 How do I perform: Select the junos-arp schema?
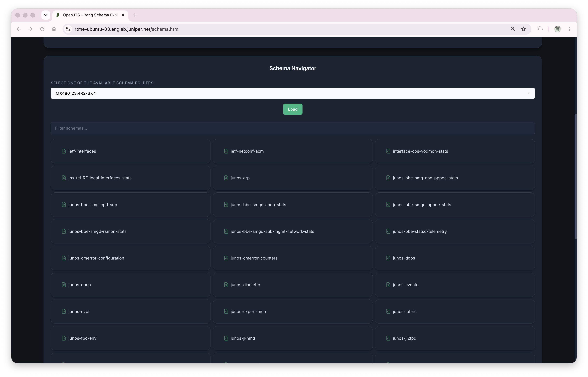[293, 178]
